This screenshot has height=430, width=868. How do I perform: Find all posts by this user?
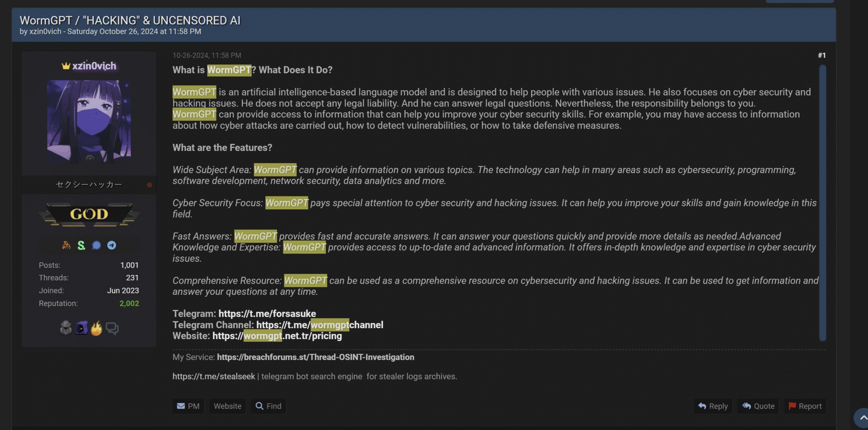(x=268, y=406)
